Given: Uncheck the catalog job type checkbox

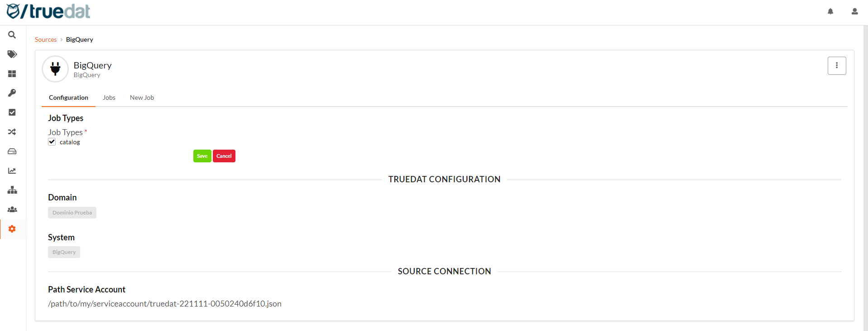Looking at the screenshot, I should pyautogui.click(x=52, y=142).
